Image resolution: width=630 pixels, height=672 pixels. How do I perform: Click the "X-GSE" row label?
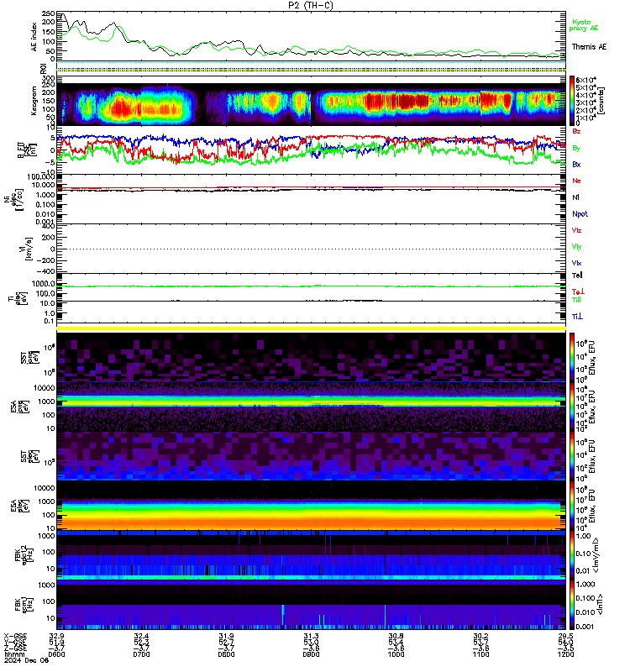pos(15,636)
